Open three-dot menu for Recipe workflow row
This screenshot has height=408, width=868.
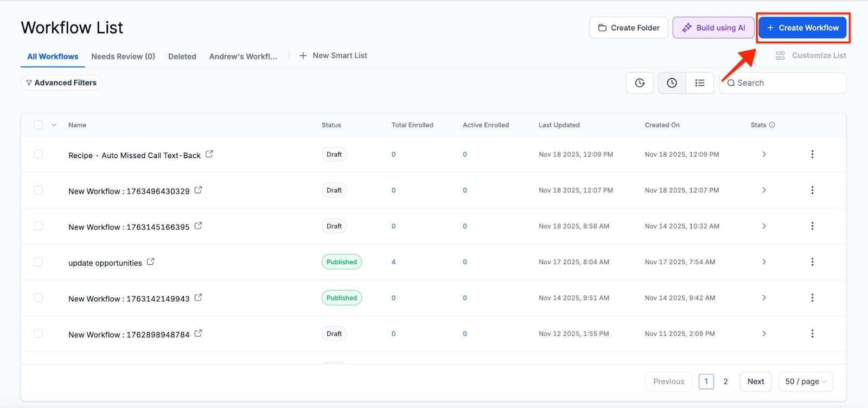[812, 155]
